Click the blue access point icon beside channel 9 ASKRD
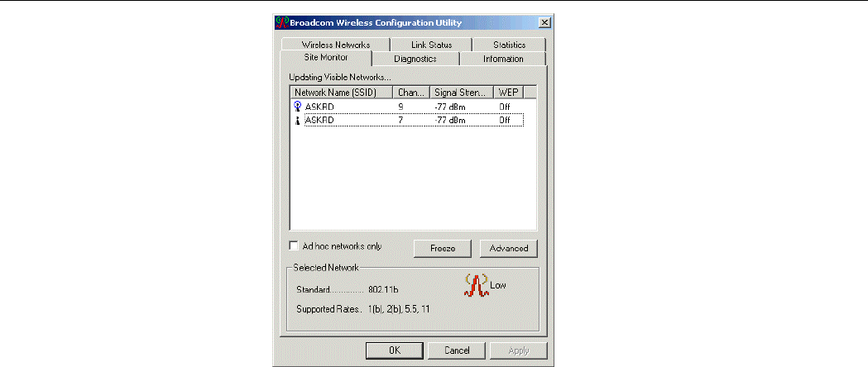868x367 pixels. [x=297, y=107]
